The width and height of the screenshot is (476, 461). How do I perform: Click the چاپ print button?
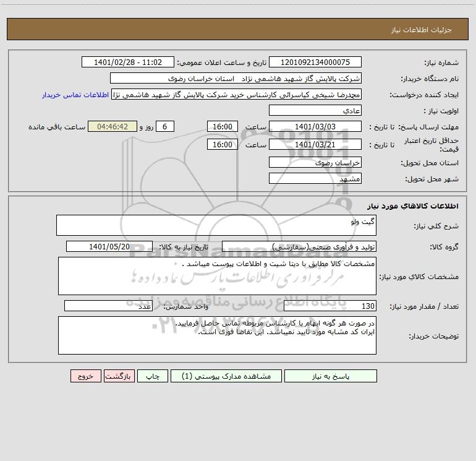pyautogui.click(x=153, y=376)
